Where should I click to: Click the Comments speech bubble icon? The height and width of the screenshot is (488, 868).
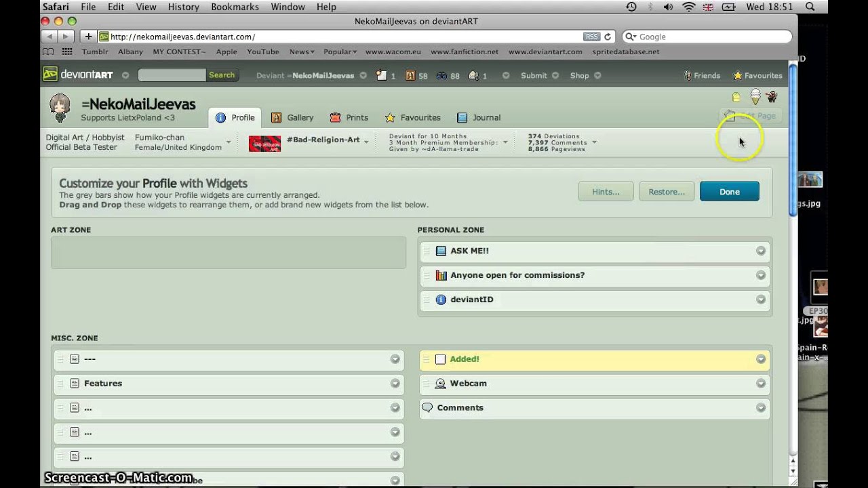click(x=427, y=408)
